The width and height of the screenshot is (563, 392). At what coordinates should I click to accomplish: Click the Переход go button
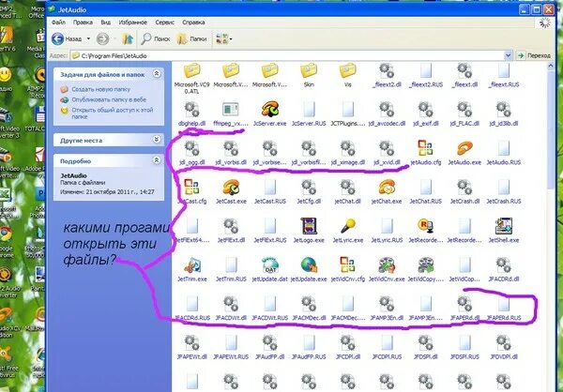[x=534, y=55]
